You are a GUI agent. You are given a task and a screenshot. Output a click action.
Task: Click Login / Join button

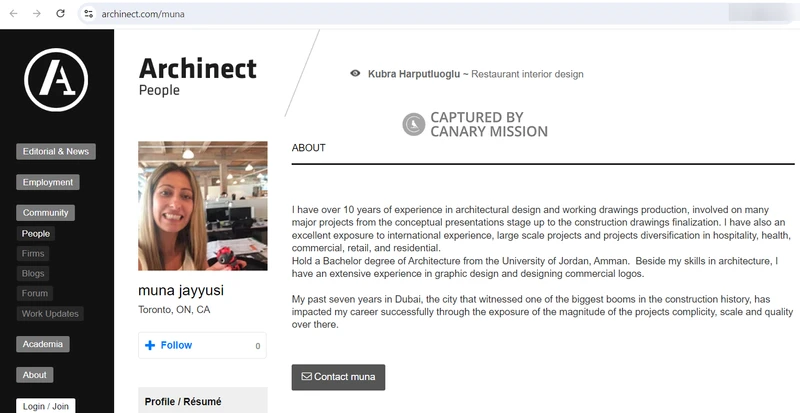(46, 406)
